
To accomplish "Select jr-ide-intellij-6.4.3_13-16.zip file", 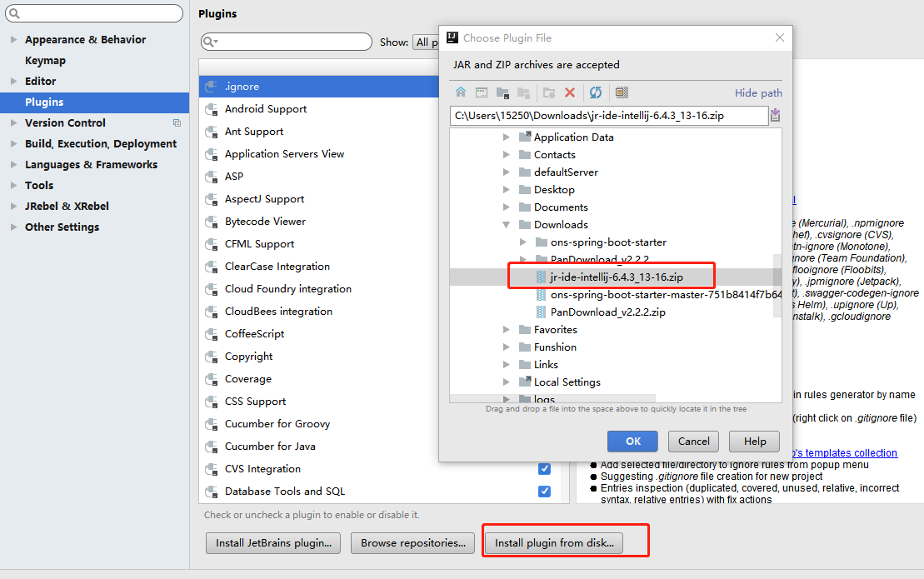I will click(616, 277).
